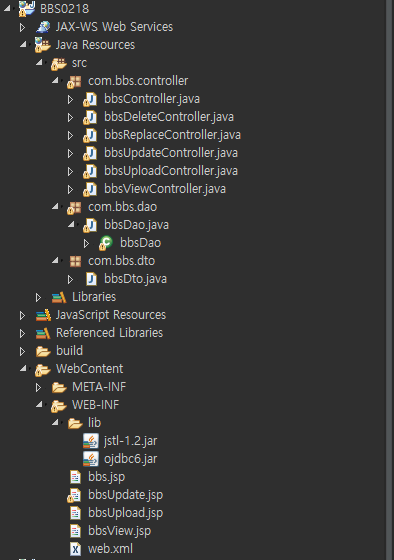Viewport: 394px width, 560px height.
Task: Expand the bbsDto.java node
Action: (x=70, y=279)
